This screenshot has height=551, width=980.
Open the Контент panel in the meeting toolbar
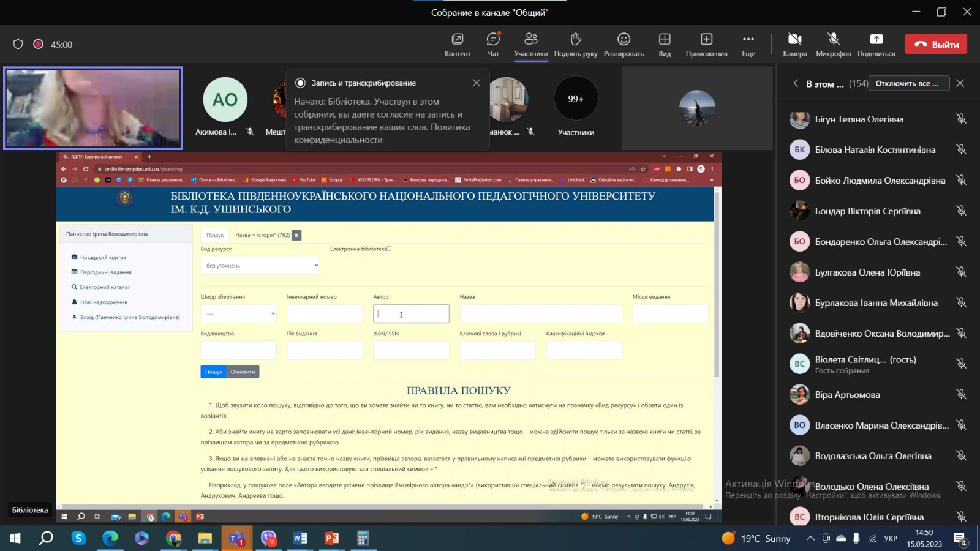click(x=458, y=45)
